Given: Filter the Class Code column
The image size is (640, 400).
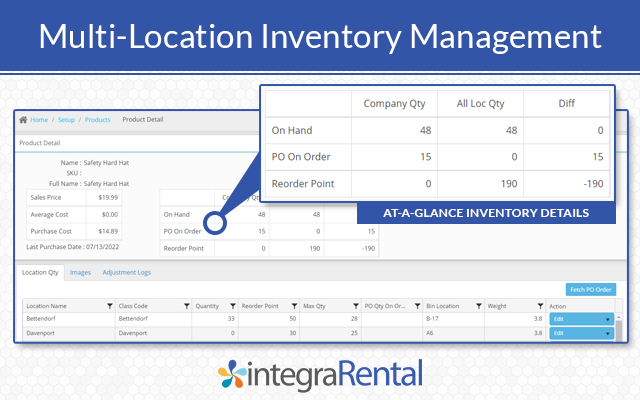Looking at the screenshot, I should [x=187, y=306].
